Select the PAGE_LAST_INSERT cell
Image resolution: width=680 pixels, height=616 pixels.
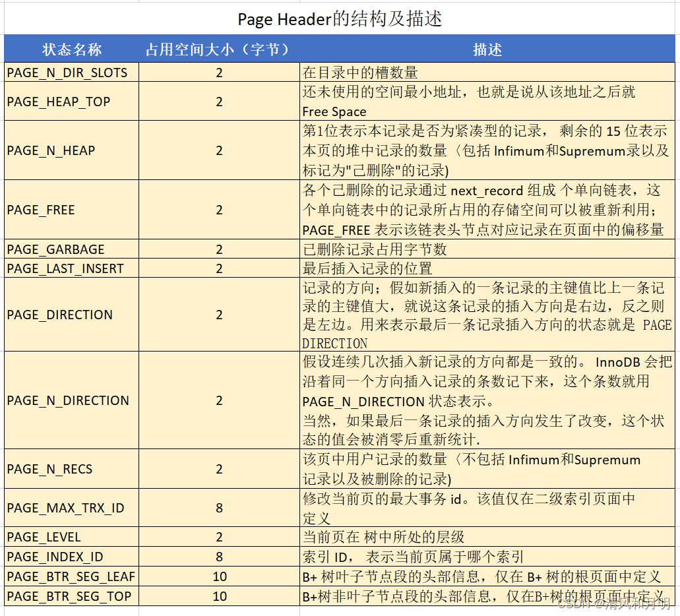pos(71,268)
